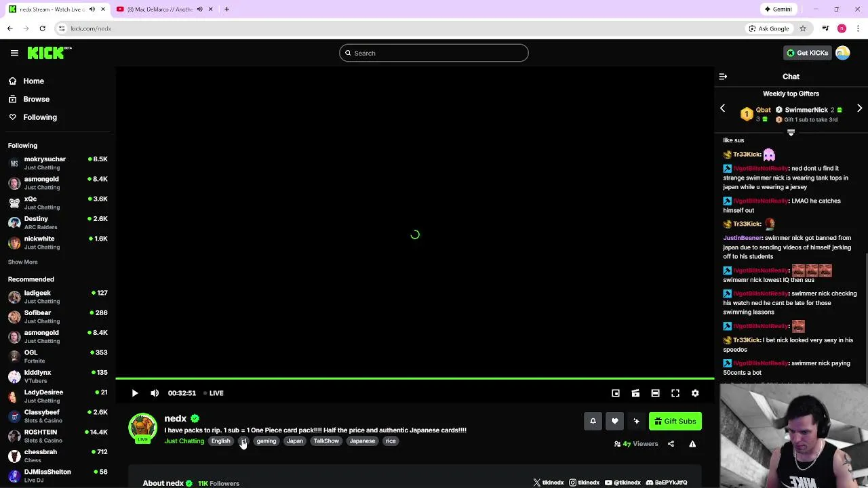Viewport: 868px width, 488px height.
Task: Collapse the chat panel icon
Action: [x=723, y=77]
